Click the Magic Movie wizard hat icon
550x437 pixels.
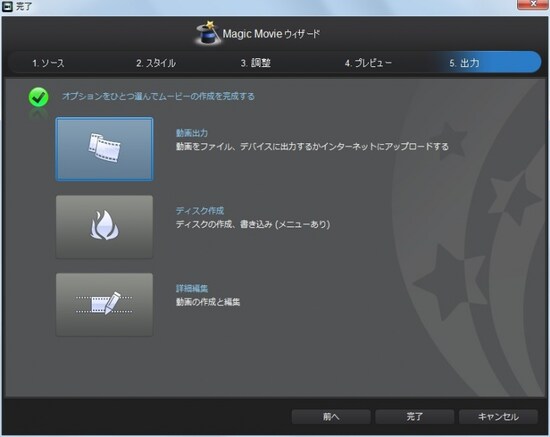click(208, 33)
